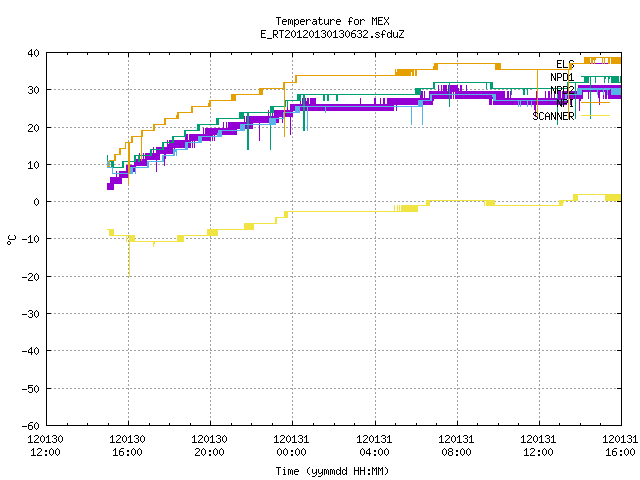Image resolution: width=640 pixels, height=480 pixels.
Task: Click y-axis label -60
Action: tap(31, 426)
